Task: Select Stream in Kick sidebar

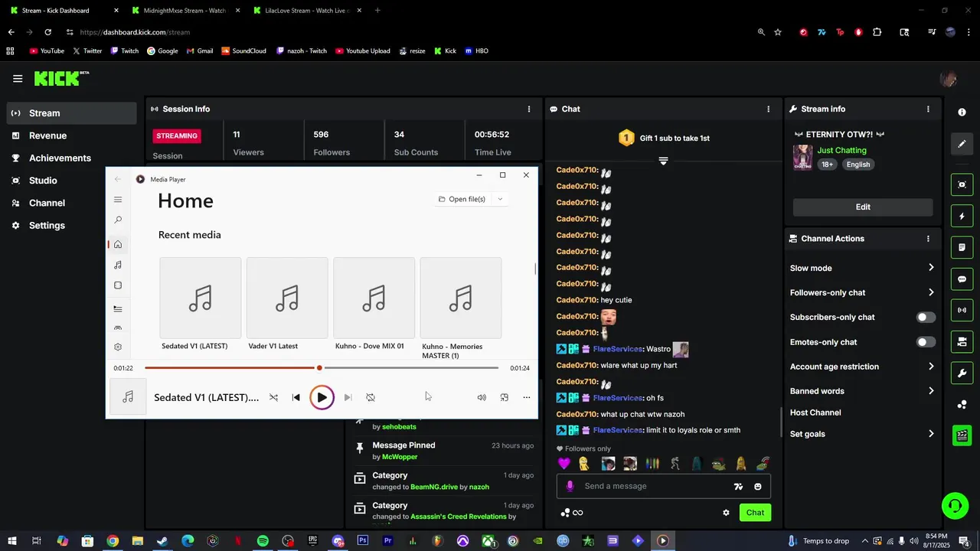Action: (71, 113)
